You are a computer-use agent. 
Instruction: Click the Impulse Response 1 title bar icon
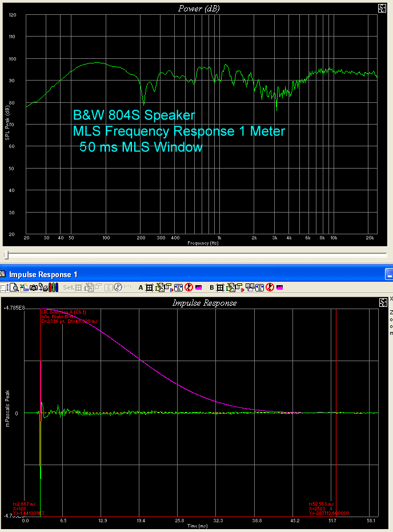coord(3,274)
